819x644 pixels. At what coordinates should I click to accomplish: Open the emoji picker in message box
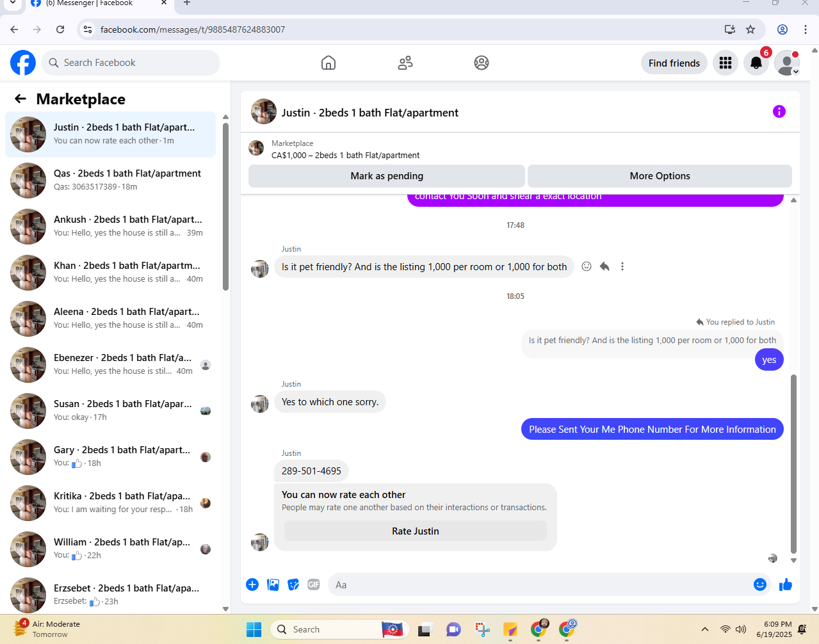point(760,584)
